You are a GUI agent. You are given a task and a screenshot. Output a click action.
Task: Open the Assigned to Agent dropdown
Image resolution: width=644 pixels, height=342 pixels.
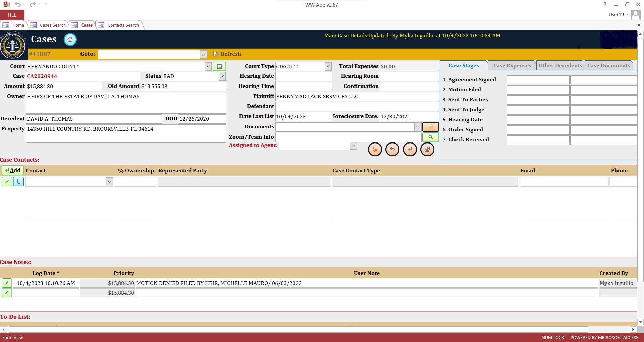pos(353,146)
